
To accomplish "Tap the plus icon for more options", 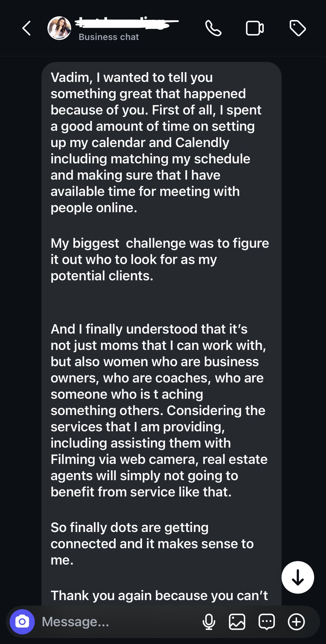I will [x=296, y=622].
